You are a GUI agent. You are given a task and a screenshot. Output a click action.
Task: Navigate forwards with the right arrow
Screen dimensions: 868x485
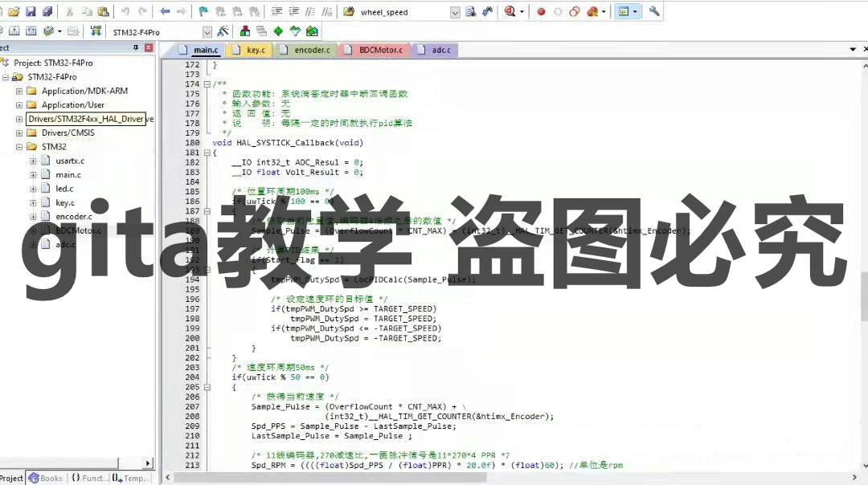point(182,11)
